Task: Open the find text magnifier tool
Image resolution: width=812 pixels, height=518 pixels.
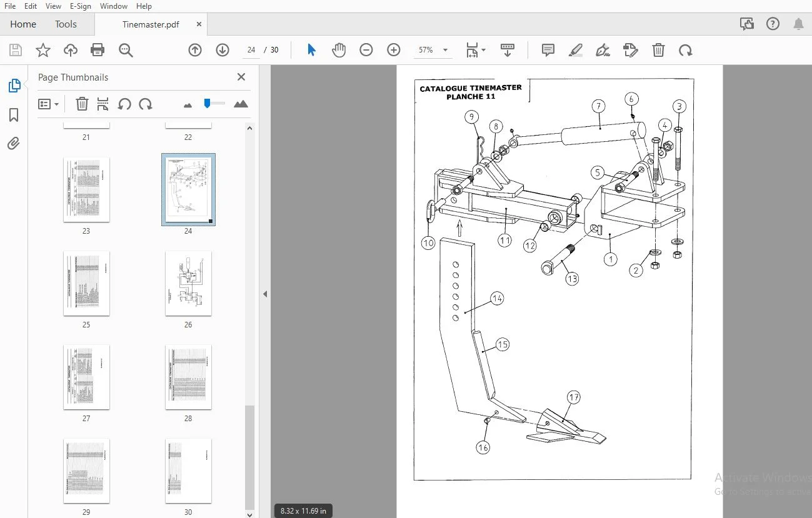Action: [x=126, y=51]
